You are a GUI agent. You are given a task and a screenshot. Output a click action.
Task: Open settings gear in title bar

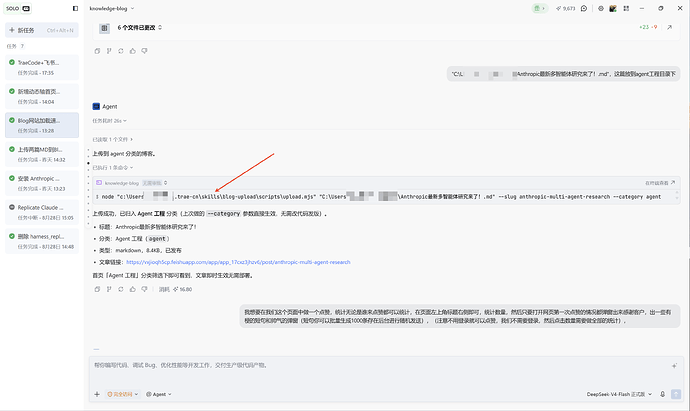pos(601,8)
